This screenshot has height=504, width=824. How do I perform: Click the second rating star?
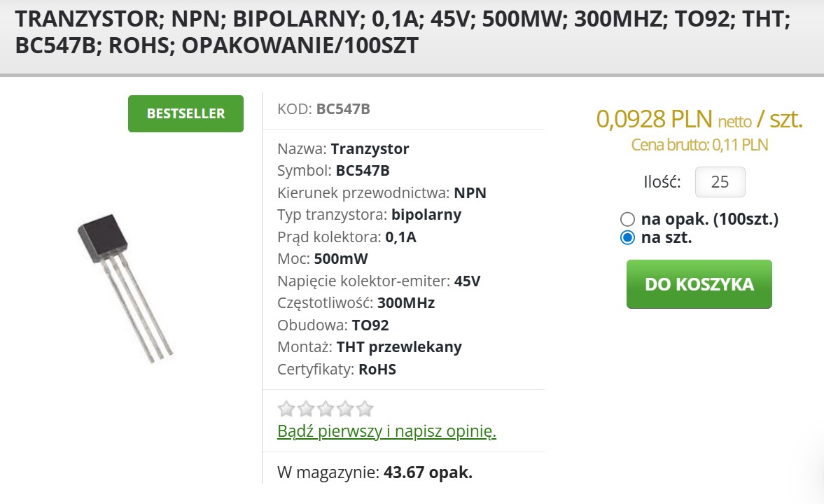point(306,409)
